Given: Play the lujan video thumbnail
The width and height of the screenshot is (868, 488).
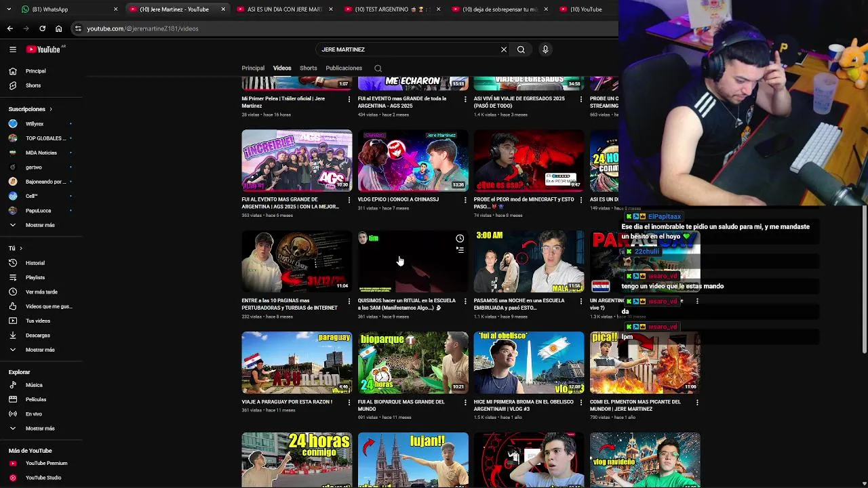Looking at the screenshot, I should [413, 460].
